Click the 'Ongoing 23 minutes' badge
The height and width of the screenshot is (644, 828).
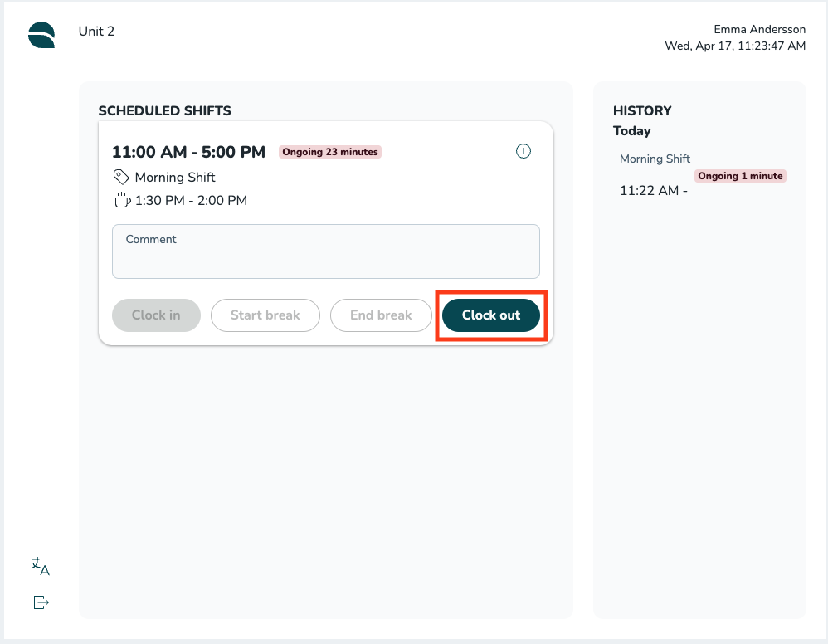point(330,152)
